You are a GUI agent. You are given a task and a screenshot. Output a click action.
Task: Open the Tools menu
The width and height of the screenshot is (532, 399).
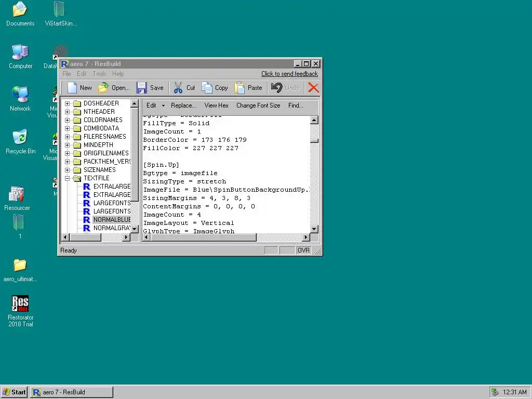click(99, 74)
